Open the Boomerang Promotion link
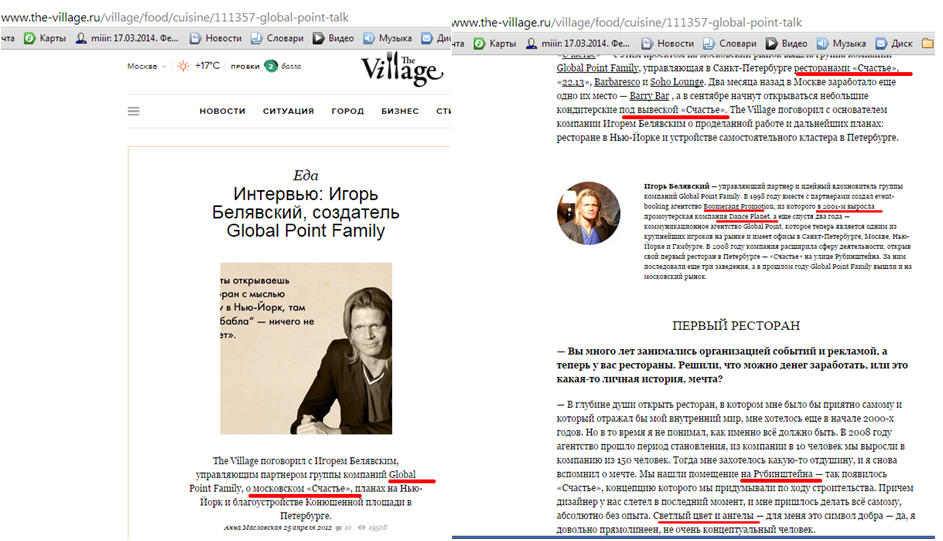 pyautogui.click(x=739, y=206)
